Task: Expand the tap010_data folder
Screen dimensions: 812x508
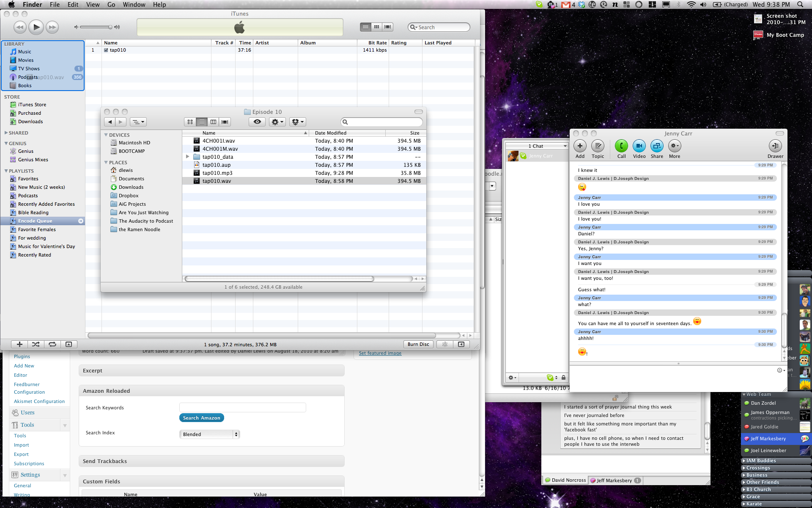Action: (x=187, y=157)
